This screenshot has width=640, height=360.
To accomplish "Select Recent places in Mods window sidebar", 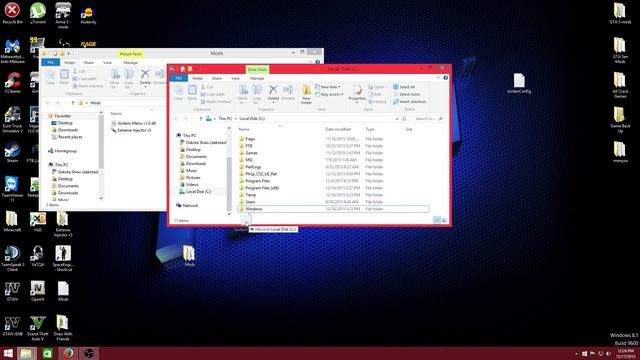I will [x=67, y=137].
